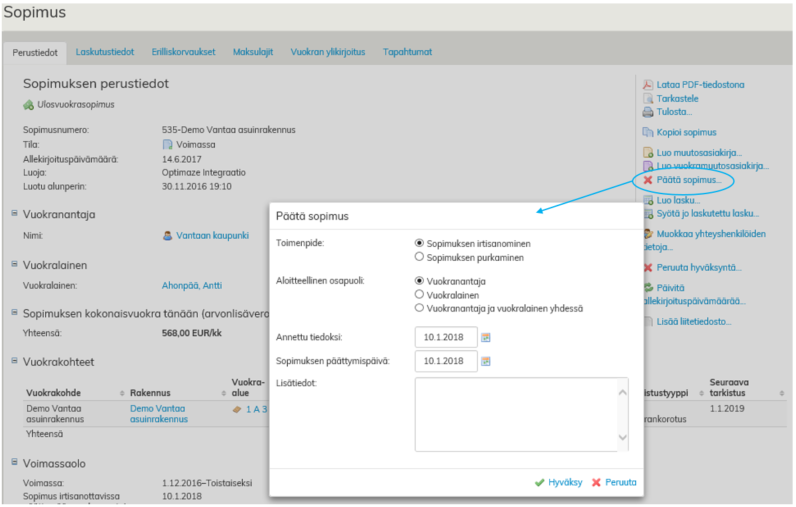The width and height of the screenshot is (796, 507).
Task: Click the Tulosta printer icon
Action: click(x=648, y=112)
